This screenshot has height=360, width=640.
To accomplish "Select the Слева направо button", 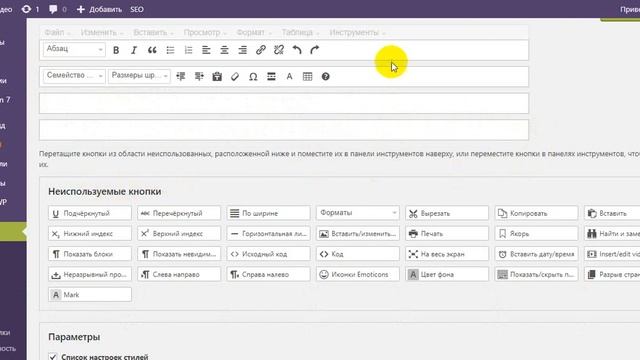I will click(179, 274).
